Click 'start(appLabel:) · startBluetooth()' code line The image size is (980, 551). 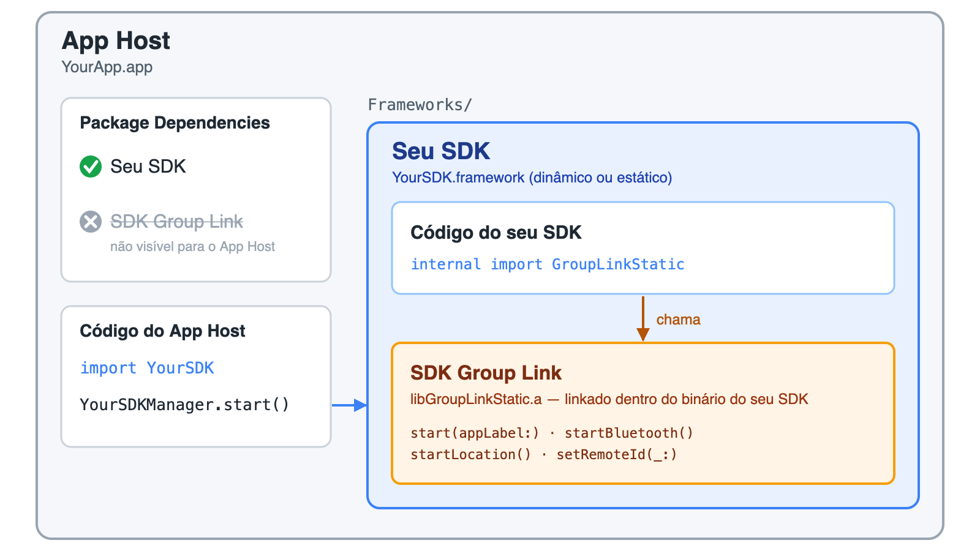[x=552, y=433]
